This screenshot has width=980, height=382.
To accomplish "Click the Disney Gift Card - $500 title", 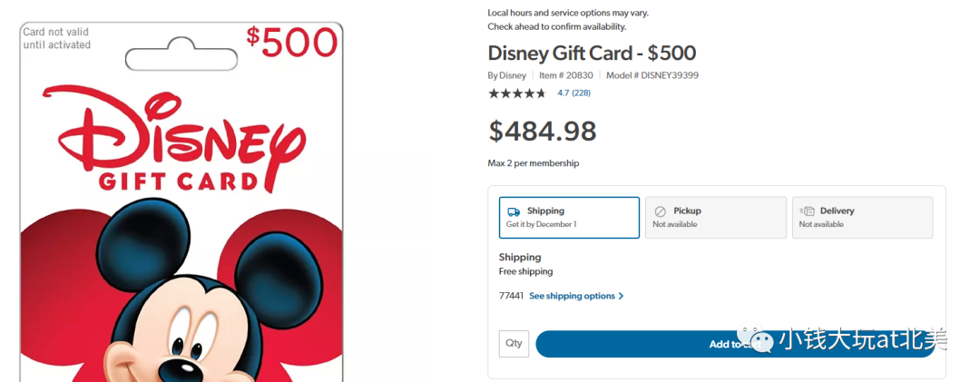I will (x=592, y=53).
